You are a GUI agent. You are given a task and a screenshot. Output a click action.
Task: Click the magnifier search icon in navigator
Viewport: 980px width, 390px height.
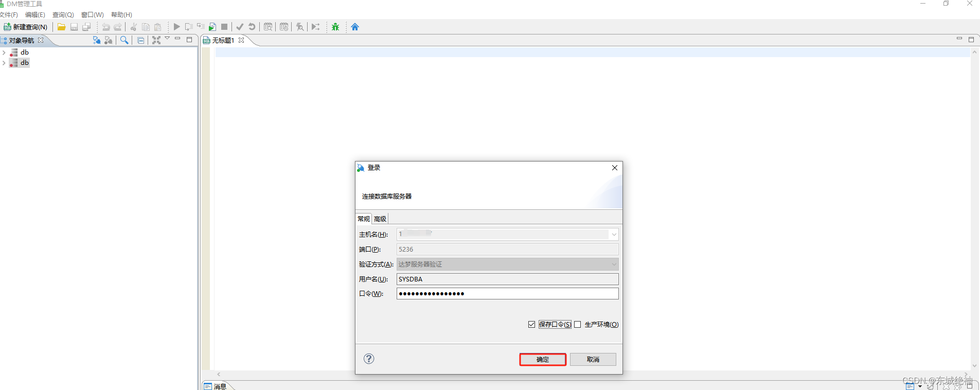[x=124, y=40]
